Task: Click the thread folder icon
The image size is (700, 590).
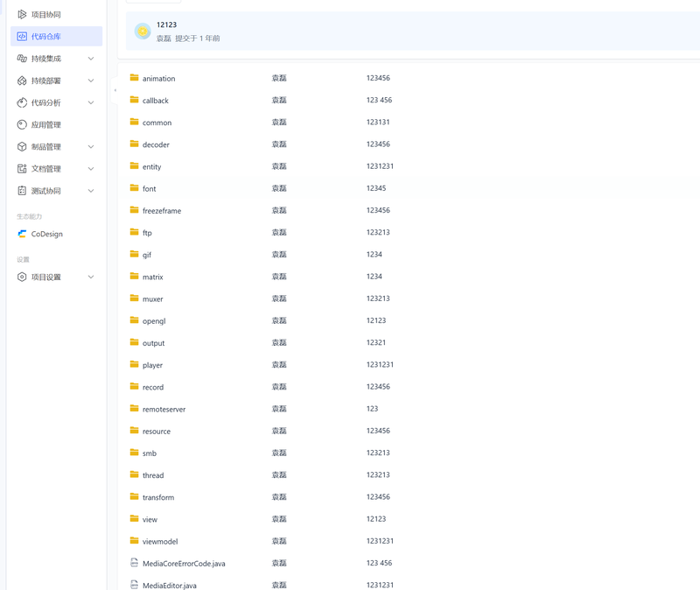Action: point(135,474)
